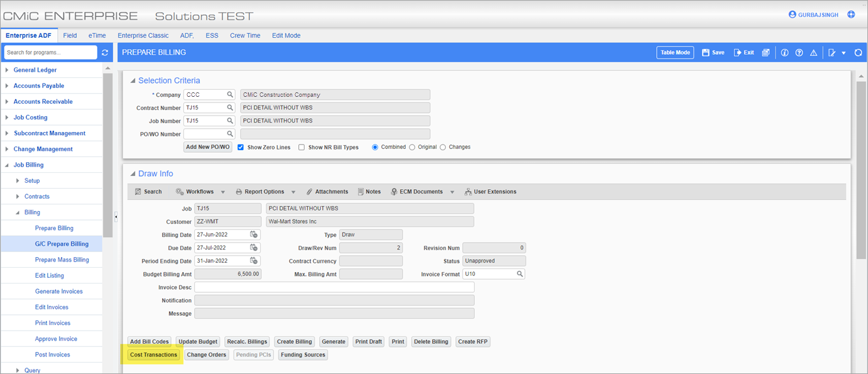The image size is (868, 374).
Task: Expand Accounts Payable tree node
Action: [7, 85]
